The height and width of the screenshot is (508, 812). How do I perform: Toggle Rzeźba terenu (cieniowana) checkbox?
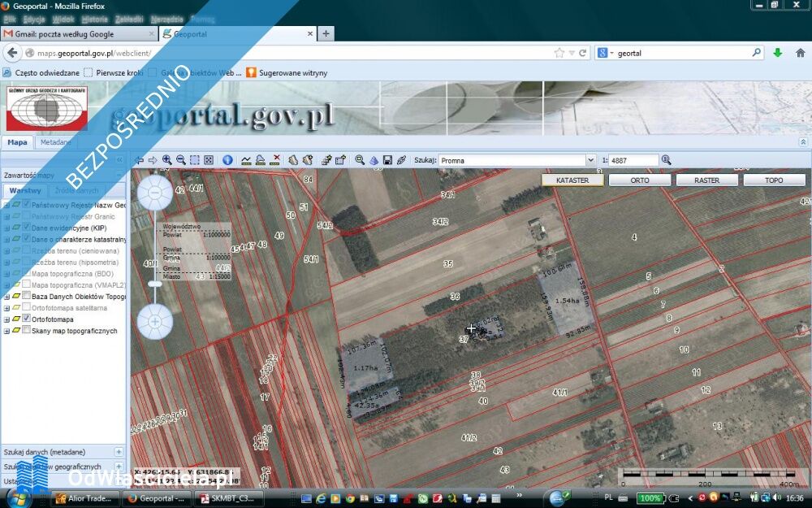tap(27, 250)
